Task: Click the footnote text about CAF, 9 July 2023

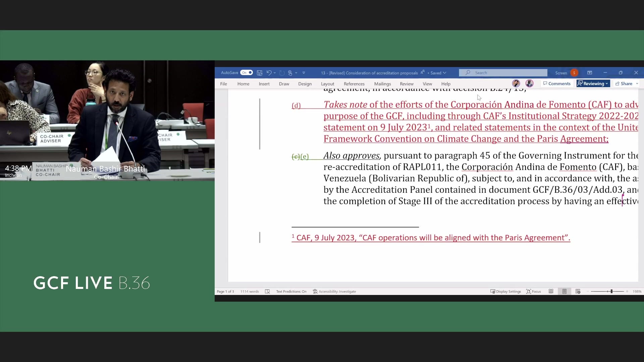Action: tap(431, 238)
